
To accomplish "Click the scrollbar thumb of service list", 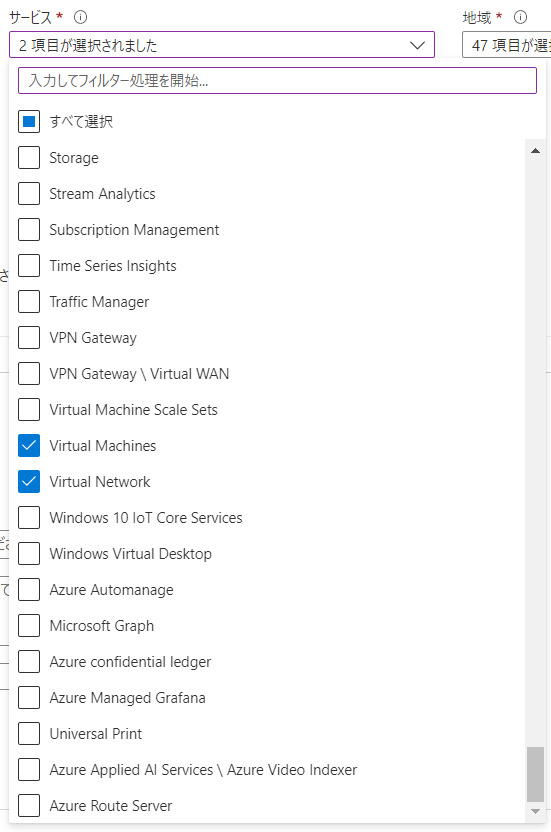I will 535,774.
